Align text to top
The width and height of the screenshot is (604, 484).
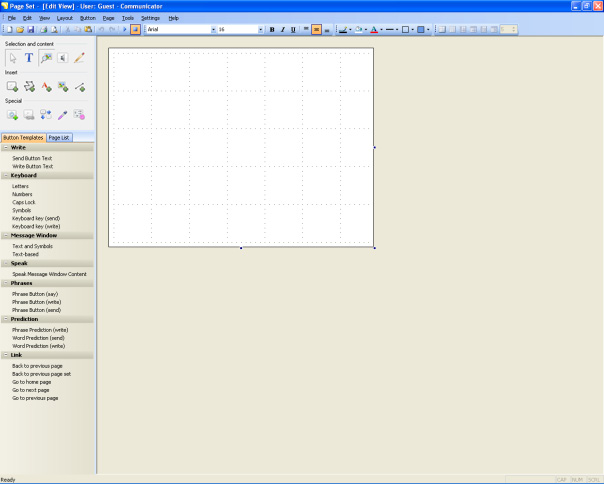[306, 29]
